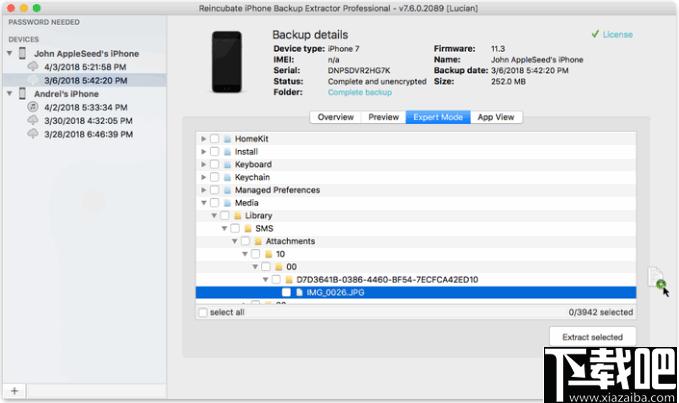Check the Keyboard checkbox
679x403 pixels.
point(214,164)
